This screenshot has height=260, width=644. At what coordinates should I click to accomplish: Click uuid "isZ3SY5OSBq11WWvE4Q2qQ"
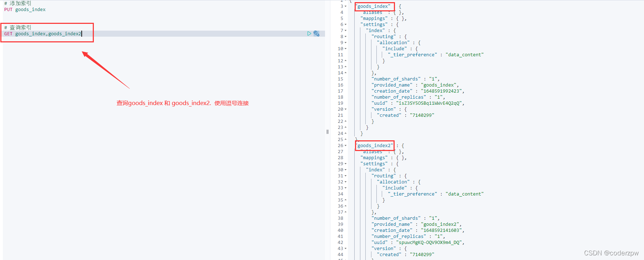click(429, 103)
